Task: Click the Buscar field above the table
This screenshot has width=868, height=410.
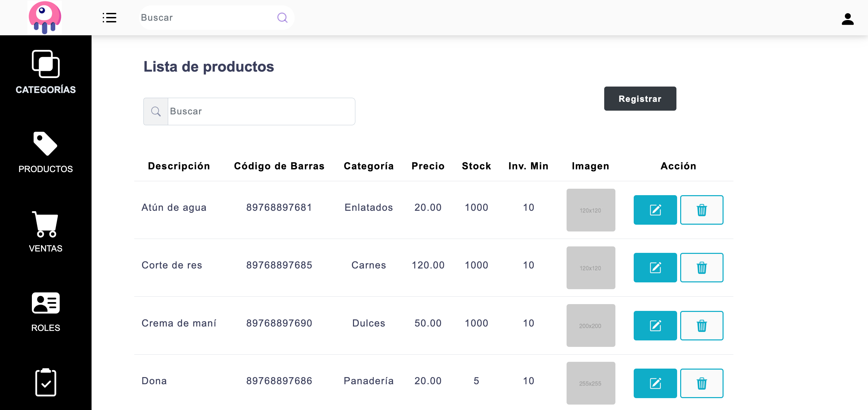Action: pyautogui.click(x=261, y=111)
